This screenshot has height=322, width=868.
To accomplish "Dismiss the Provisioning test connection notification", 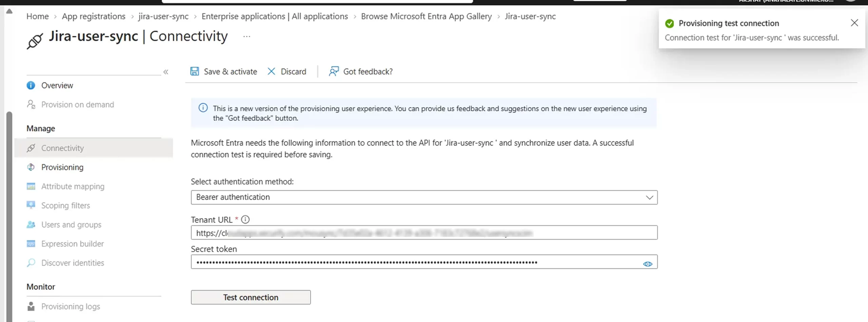I will (x=854, y=23).
